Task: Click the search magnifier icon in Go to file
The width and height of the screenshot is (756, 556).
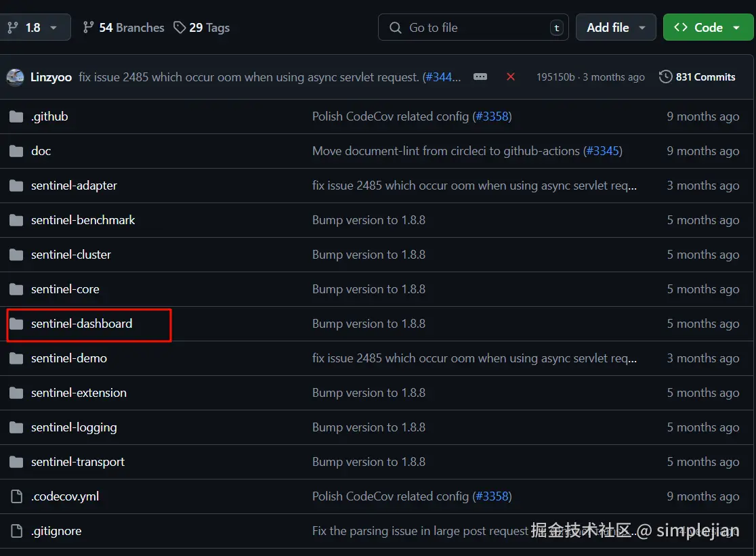Action: coord(396,28)
